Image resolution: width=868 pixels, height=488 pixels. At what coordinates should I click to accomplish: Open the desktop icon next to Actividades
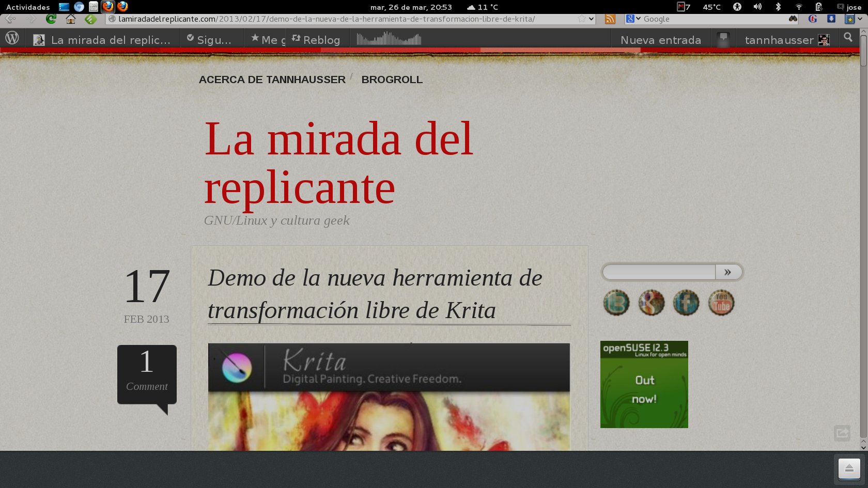coord(64,7)
